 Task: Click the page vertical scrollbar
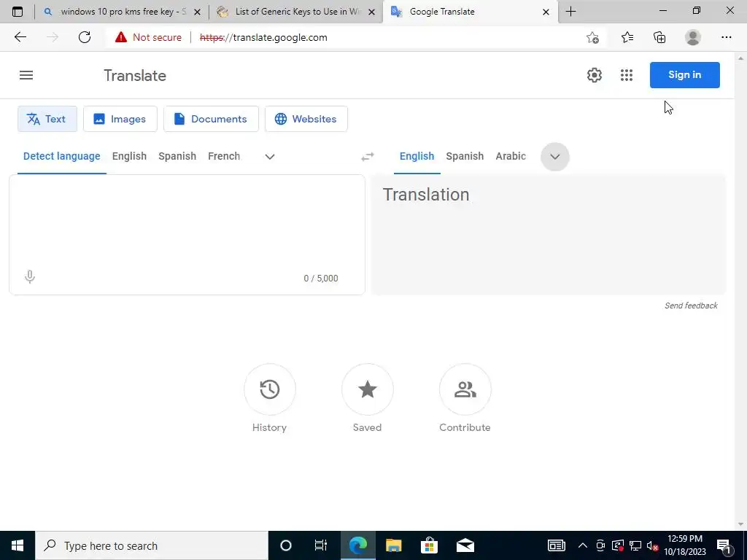point(740,290)
